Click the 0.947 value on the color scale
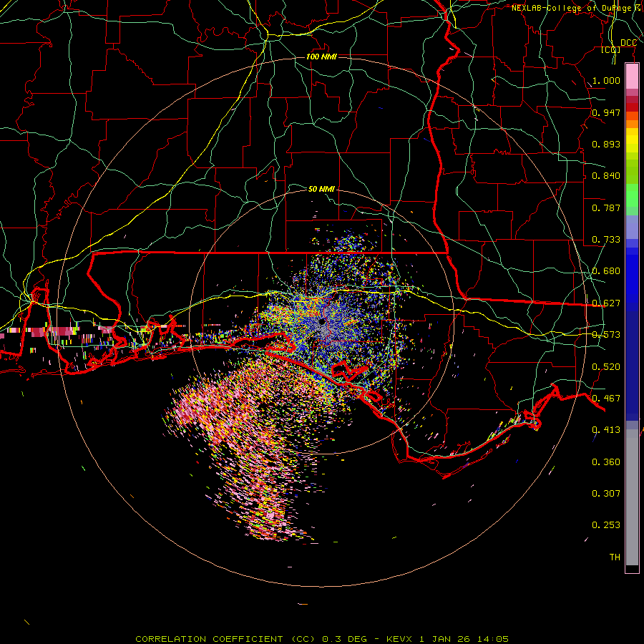 [606, 112]
